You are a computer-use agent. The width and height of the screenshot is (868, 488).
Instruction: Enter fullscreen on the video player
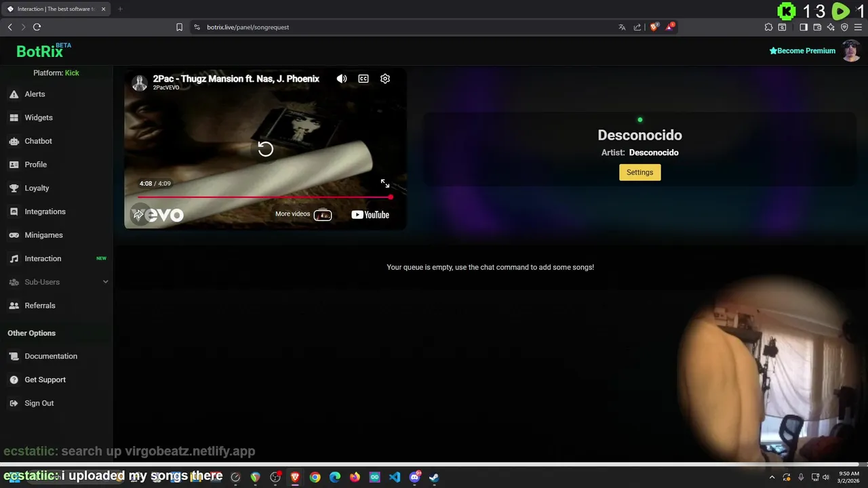tap(385, 184)
